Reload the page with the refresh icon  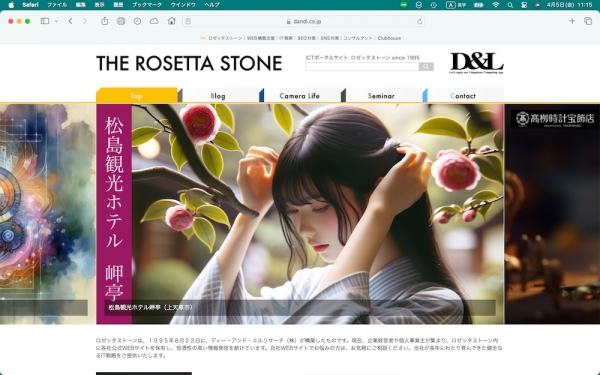point(419,21)
